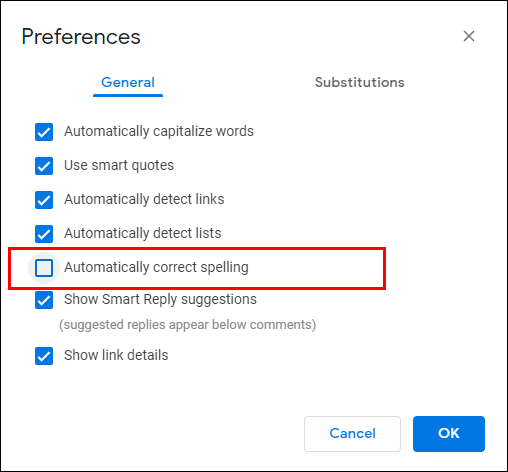Click the 'Use smart quotes' label
508x472 pixels.
click(119, 165)
